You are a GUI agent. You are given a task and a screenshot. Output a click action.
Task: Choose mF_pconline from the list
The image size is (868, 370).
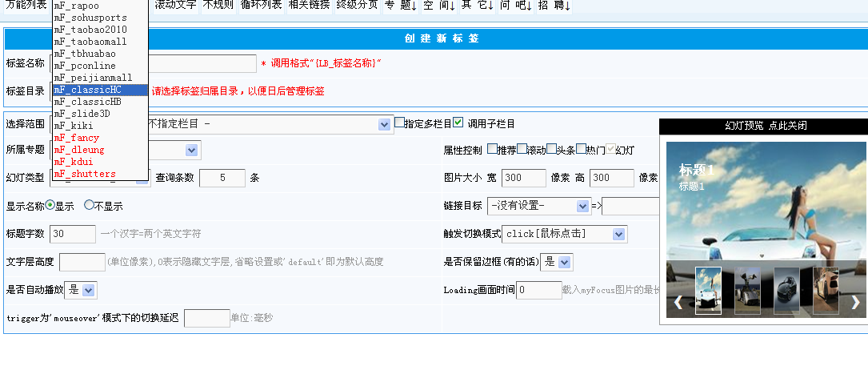click(100, 66)
